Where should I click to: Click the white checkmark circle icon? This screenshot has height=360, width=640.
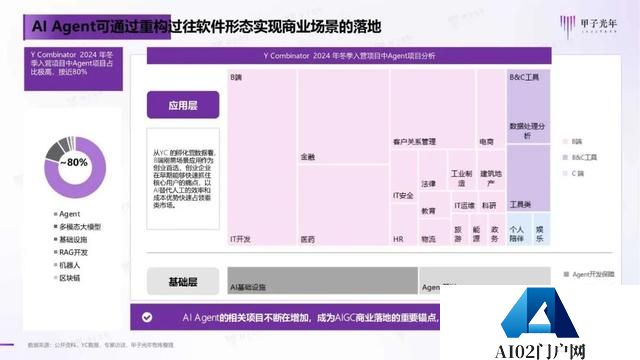[147, 317]
